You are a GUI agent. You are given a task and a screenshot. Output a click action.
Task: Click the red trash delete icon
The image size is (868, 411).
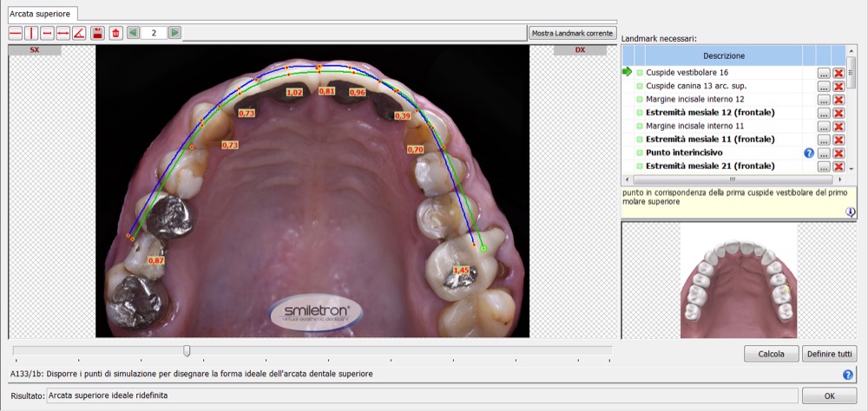point(115,33)
